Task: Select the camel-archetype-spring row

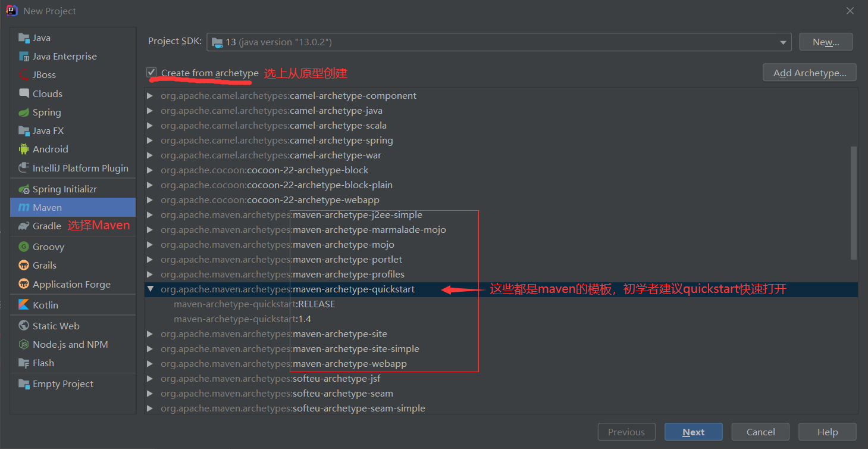Action: (501, 141)
